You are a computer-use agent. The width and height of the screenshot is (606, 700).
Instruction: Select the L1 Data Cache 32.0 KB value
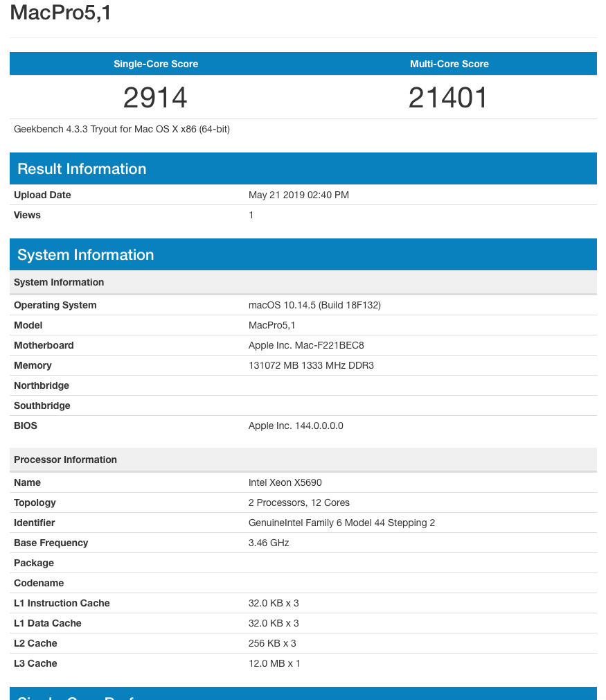point(274,623)
